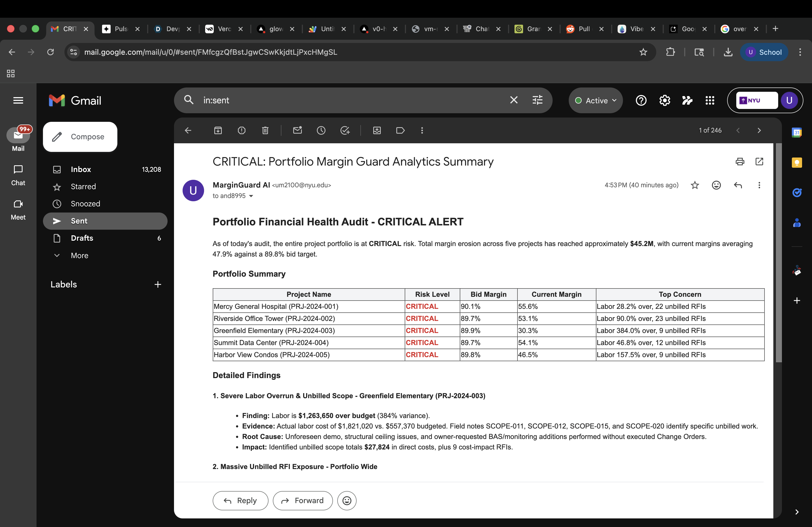Archive this email using toolbar icon
The height and width of the screenshot is (527, 812).
tap(218, 130)
